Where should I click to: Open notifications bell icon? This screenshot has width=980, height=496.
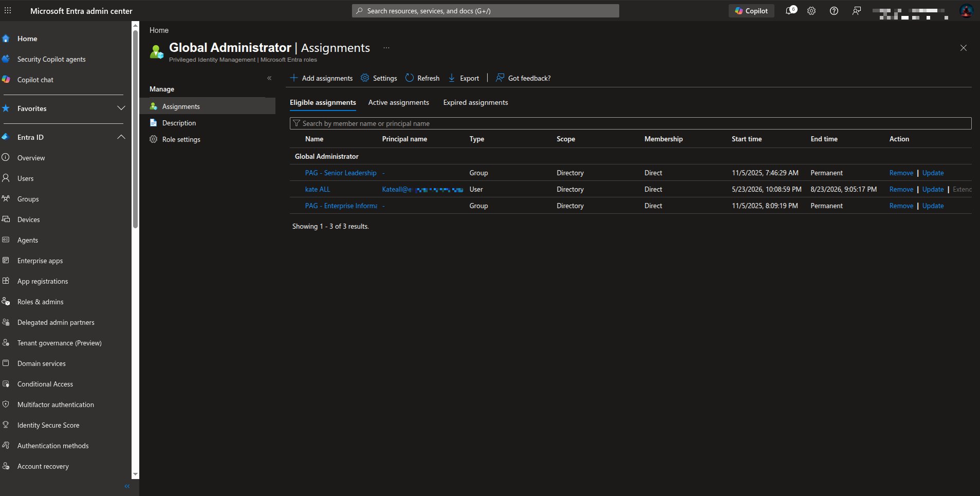point(790,11)
